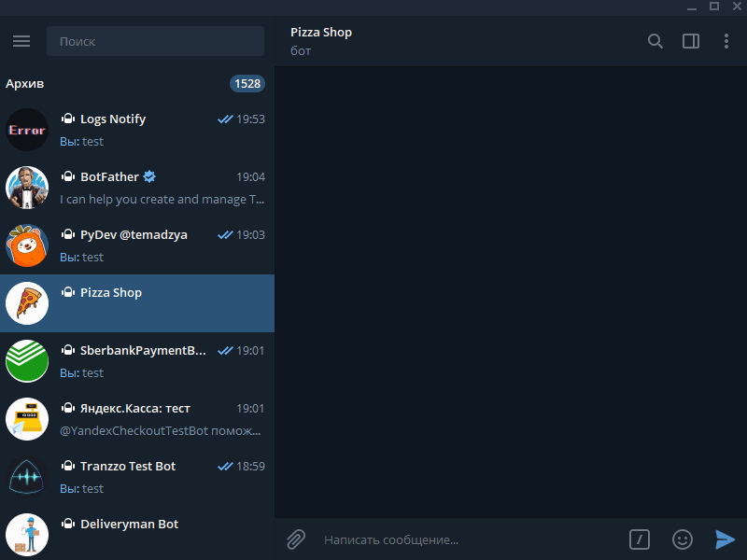Click the yellow cash register avatar
747x560 pixels.
coord(27,419)
